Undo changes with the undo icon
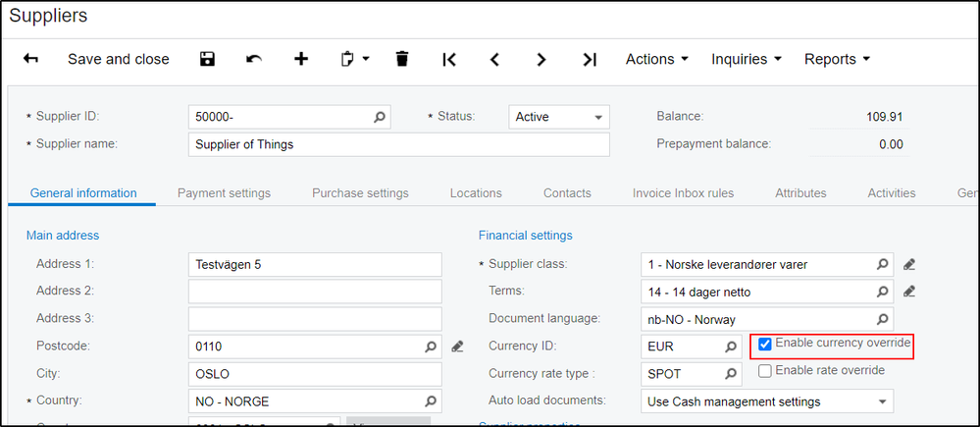 click(254, 59)
